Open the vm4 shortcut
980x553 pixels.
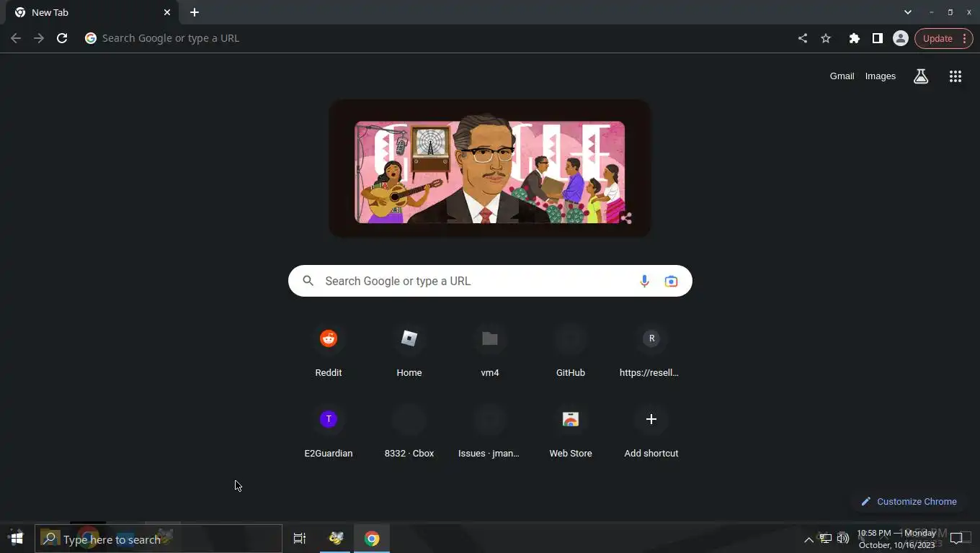click(490, 351)
